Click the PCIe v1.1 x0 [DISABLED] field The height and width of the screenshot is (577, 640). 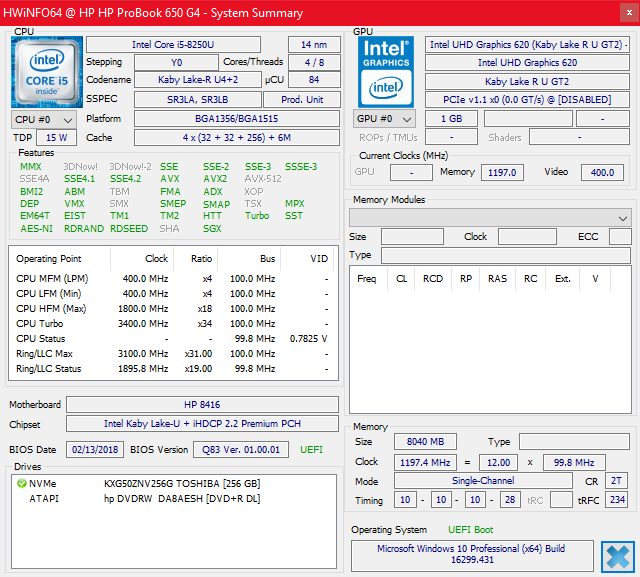click(527, 100)
